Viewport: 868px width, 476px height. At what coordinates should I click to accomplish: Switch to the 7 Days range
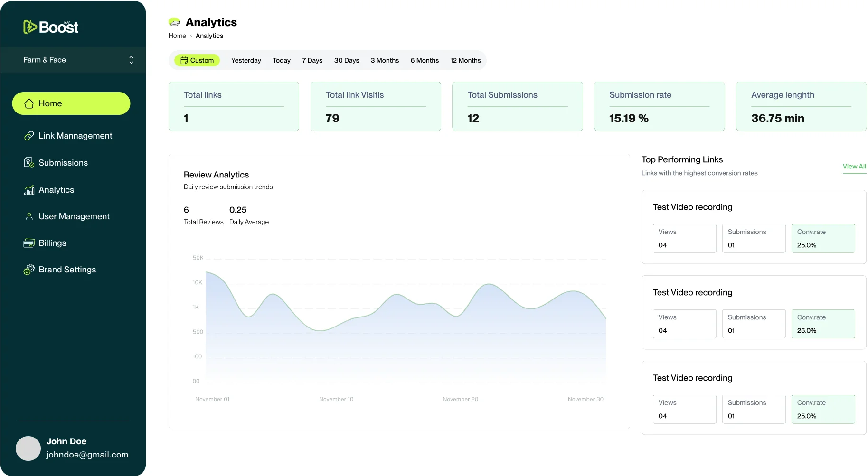click(x=312, y=60)
